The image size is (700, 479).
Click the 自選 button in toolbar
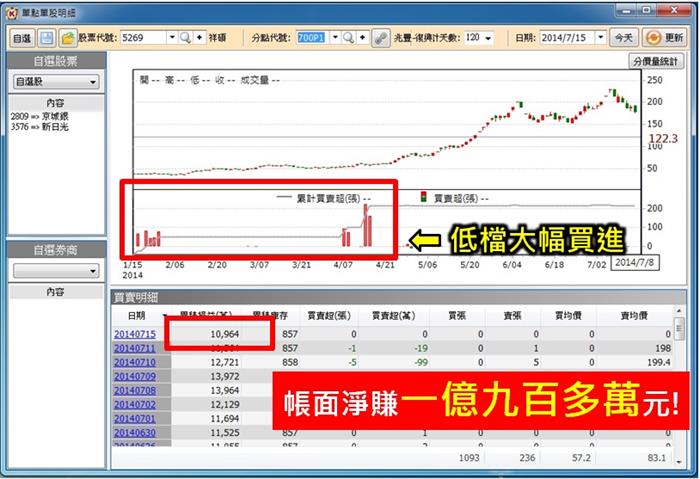21,38
